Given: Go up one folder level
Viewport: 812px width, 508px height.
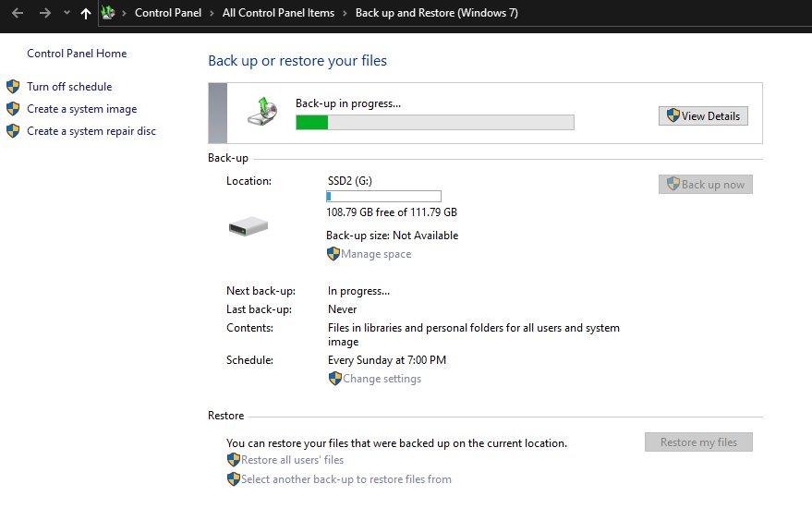Looking at the screenshot, I should pyautogui.click(x=86, y=14).
